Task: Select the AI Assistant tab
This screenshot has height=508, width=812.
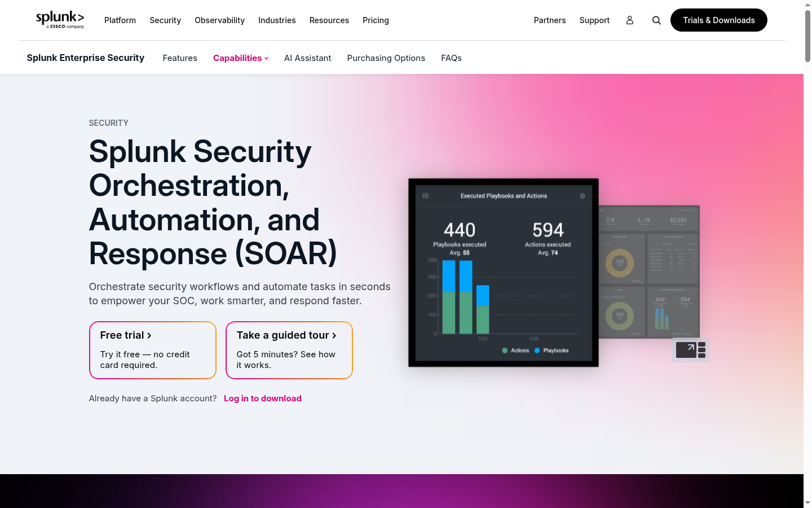Action: [x=308, y=58]
